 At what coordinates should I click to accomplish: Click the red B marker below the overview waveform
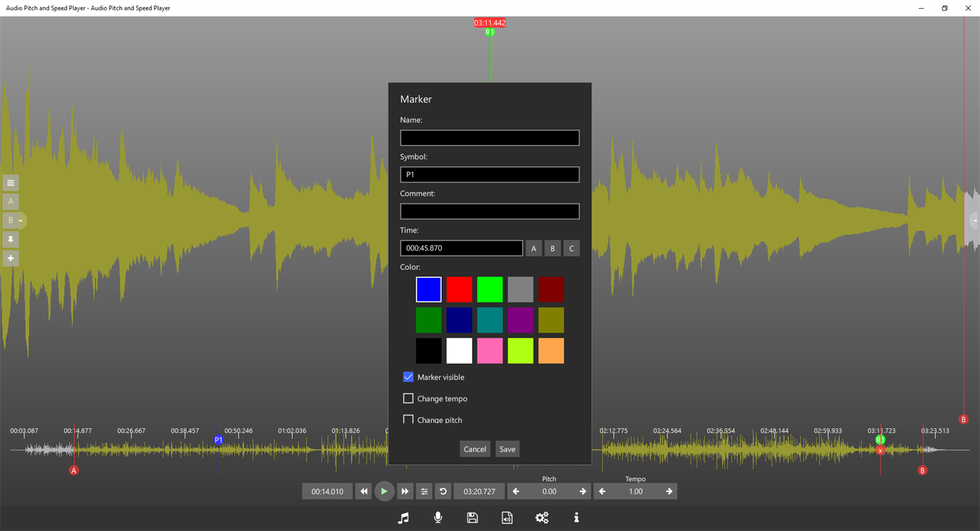(923, 470)
